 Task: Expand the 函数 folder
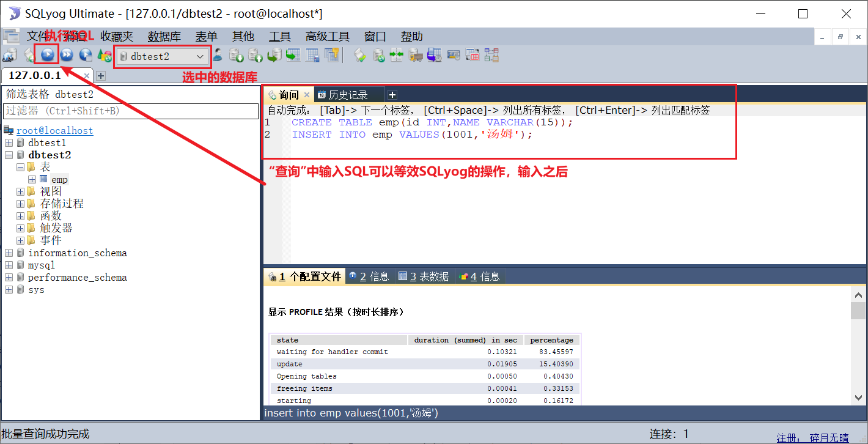click(x=21, y=216)
